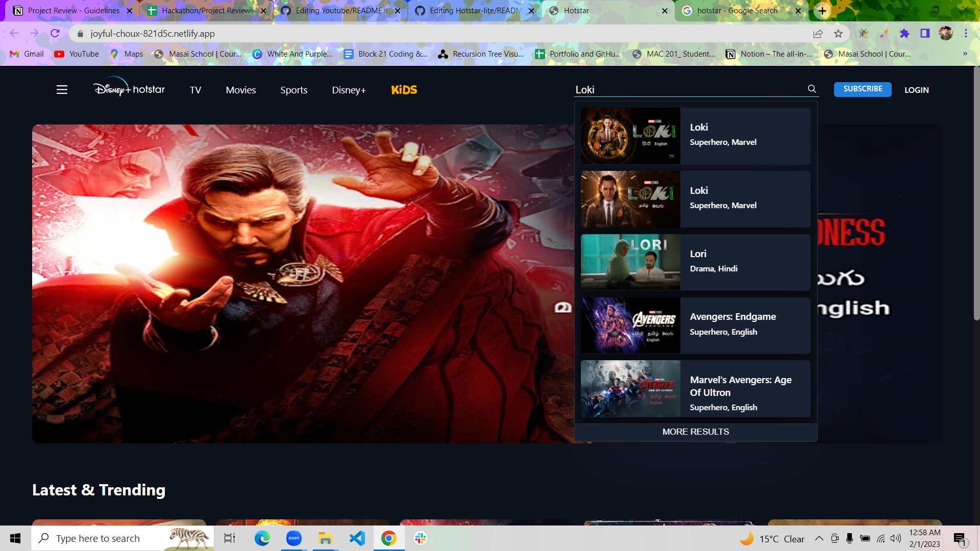Click the search magnifier icon
Viewport: 980px width, 551px height.
pyautogui.click(x=812, y=89)
